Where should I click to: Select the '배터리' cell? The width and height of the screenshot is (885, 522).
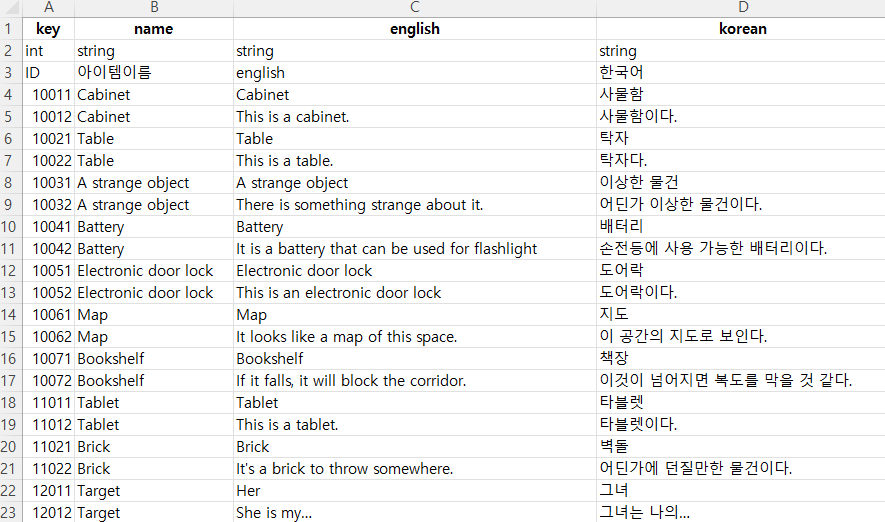(x=741, y=227)
